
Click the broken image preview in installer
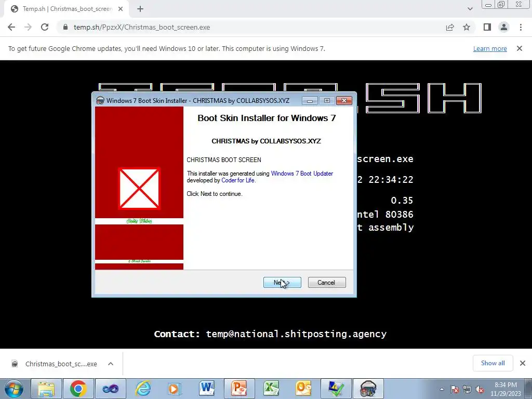tap(139, 188)
